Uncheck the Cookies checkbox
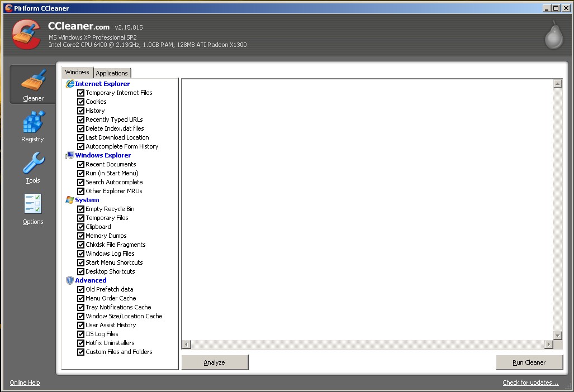The height and width of the screenshot is (392, 574). (81, 102)
